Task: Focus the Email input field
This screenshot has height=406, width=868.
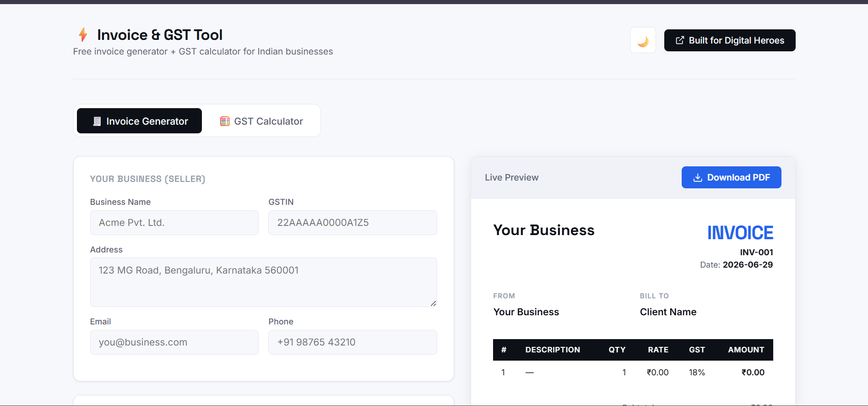Action: [x=174, y=342]
